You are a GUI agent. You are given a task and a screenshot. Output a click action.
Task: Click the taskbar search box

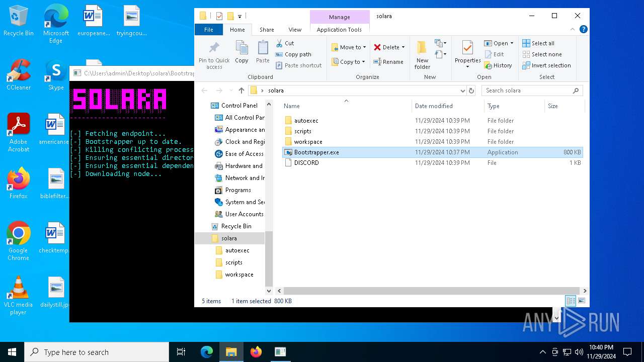point(97,352)
